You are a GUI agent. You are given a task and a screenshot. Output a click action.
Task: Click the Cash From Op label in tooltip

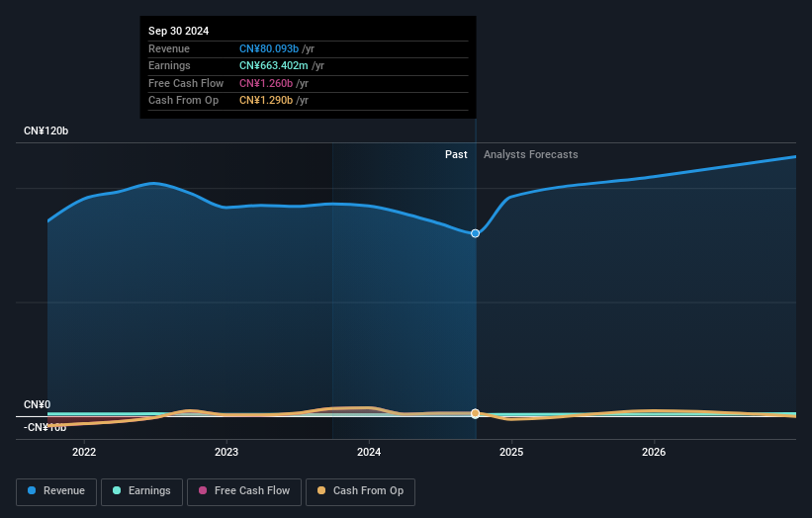[183, 101]
